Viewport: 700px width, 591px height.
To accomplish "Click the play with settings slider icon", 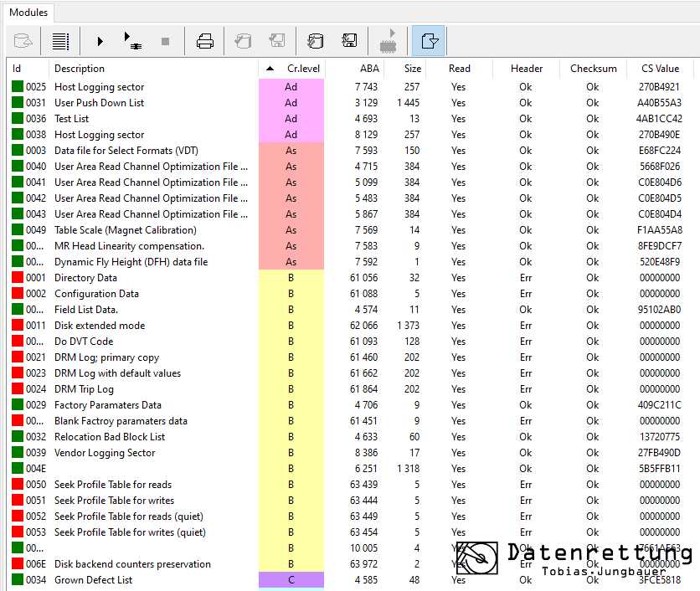I will click(x=132, y=41).
